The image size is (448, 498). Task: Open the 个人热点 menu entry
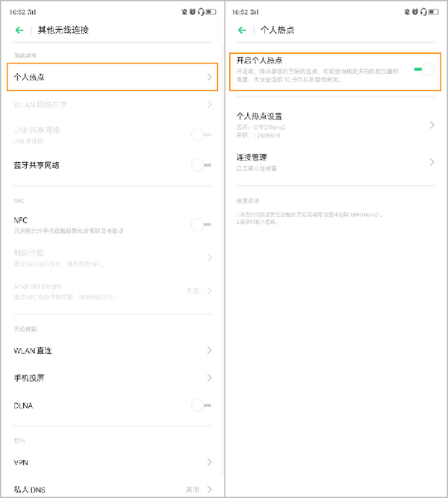(x=112, y=77)
